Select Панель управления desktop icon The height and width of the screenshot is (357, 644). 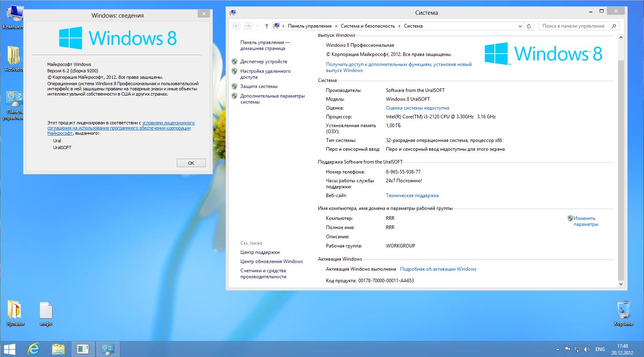click(x=14, y=106)
